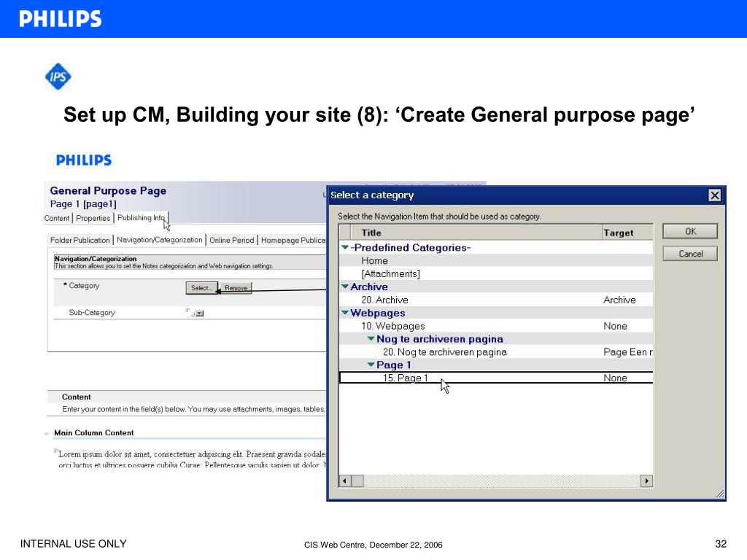This screenshot has width=747, height=560.
Task: Open the Content tab
Action: point(57,218)
